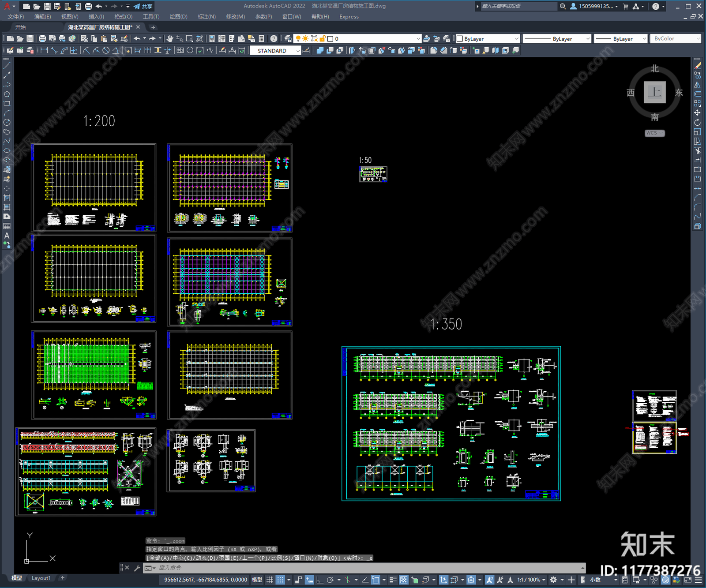Open the QuickCalc calculator icon
The width and height of the screenshot is (706, 588).
(261, 39)
